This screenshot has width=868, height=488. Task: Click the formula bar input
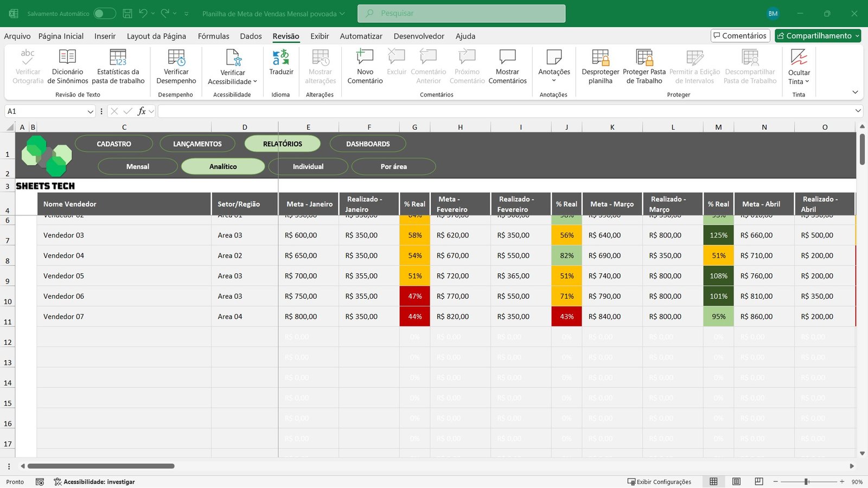[506, 111]
